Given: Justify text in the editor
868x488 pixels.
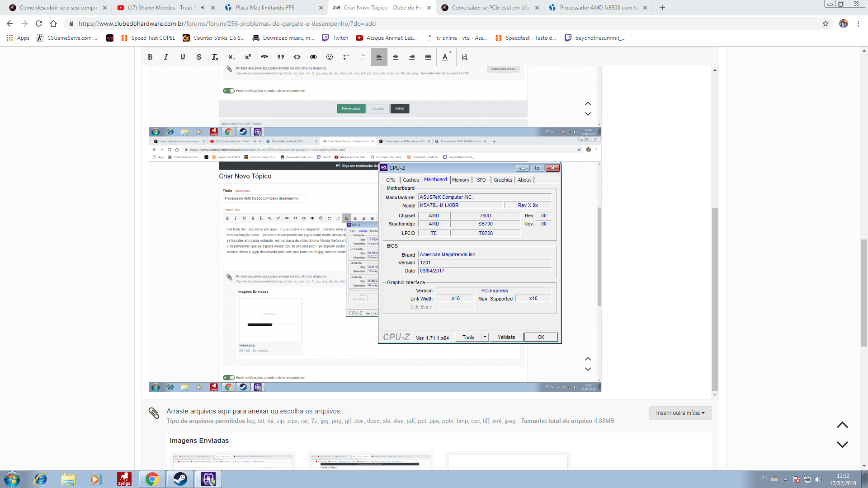Looking at the screenshot, I should [x=428, y=57].
